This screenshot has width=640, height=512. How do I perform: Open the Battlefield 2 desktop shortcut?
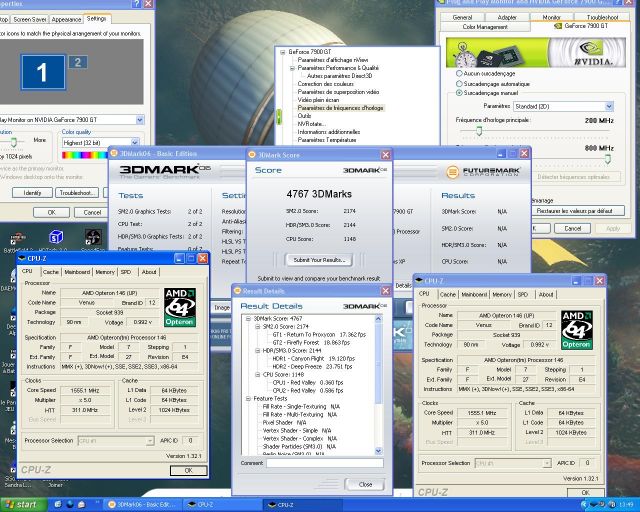(x=18, y=237)
